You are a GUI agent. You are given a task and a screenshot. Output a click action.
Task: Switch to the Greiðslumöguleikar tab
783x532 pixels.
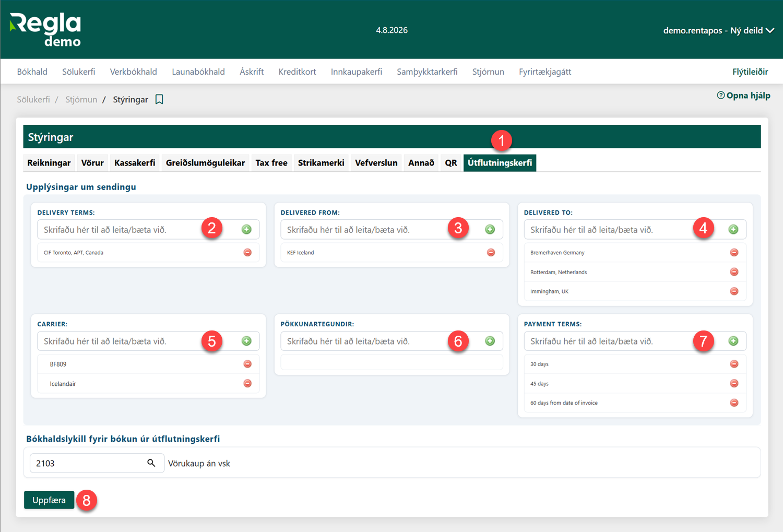point(206,163)
